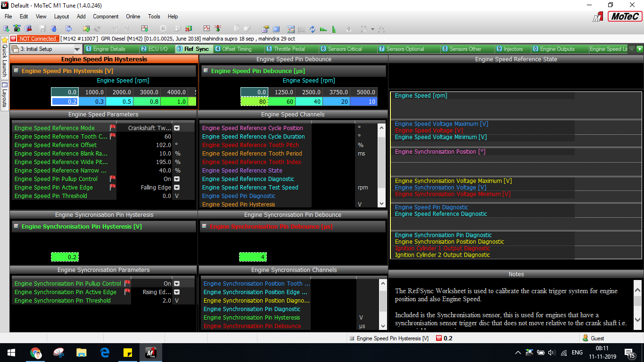Click the green descending bars toolbar icon

pyautogui.click(x=323, y=29)
